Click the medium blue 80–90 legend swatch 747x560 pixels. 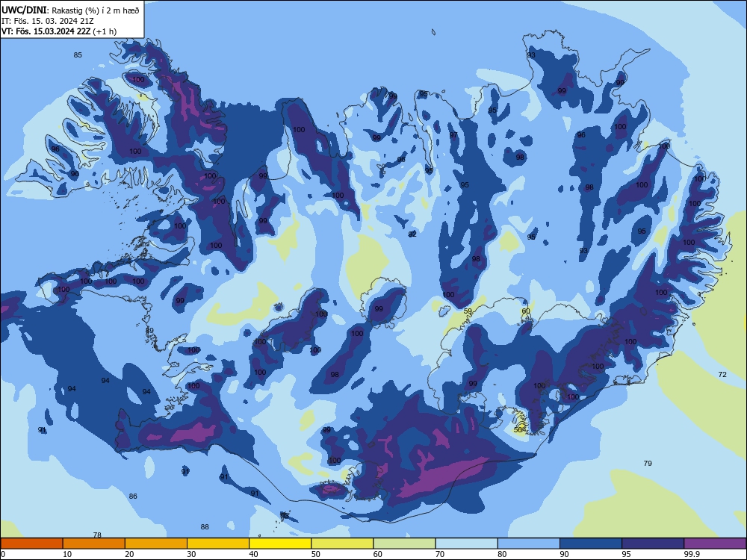tap(529, 544)
